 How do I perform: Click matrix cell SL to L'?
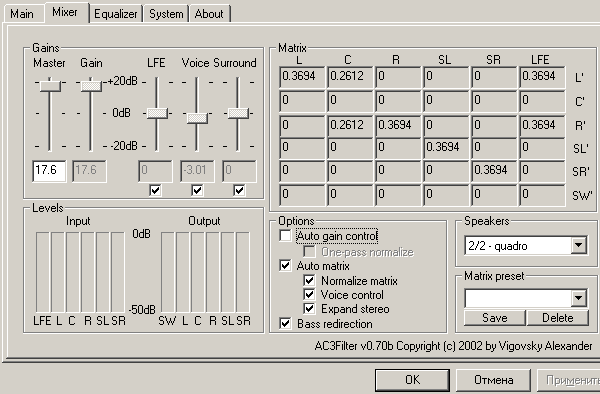446,78
